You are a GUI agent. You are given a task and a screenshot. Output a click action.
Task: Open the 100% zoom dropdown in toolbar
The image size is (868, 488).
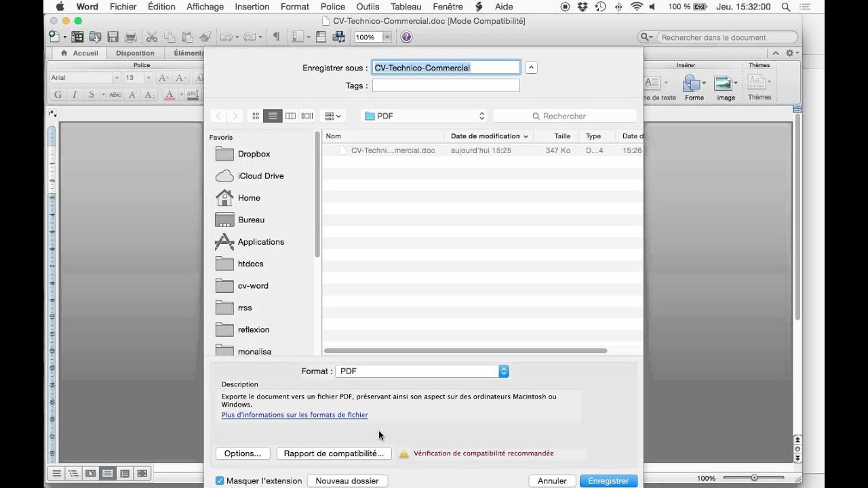[x=387, y=37]
